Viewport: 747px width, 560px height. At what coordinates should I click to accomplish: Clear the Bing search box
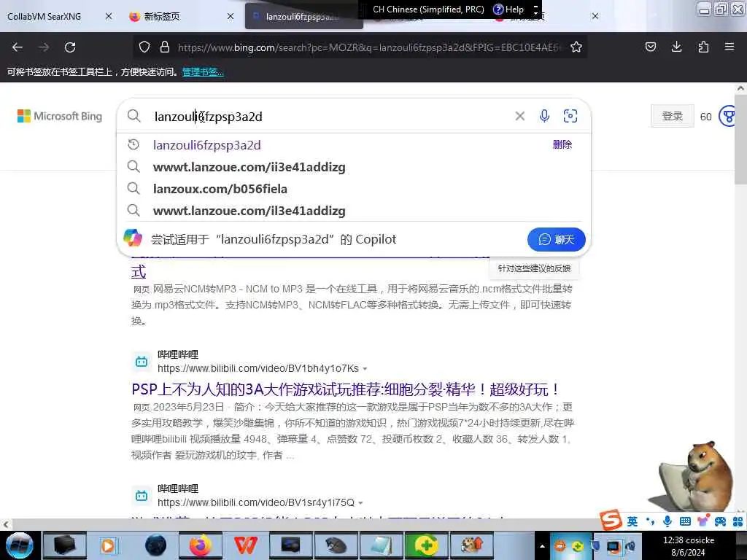coord(519,116)
